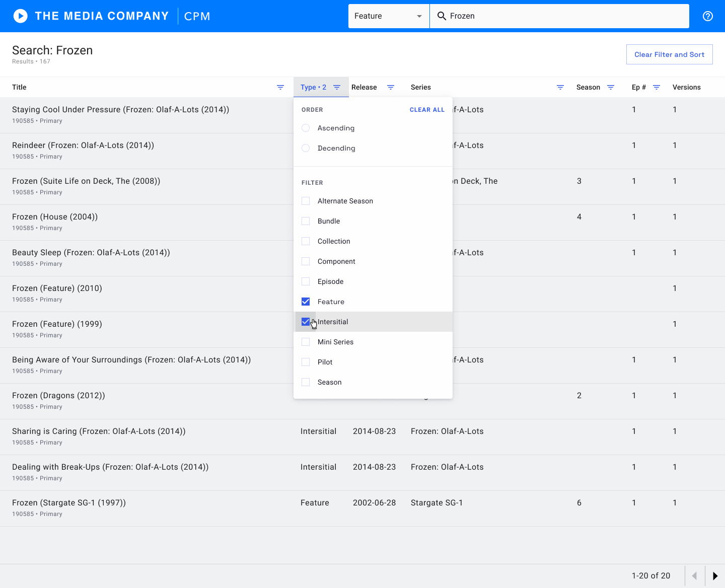Click the Title column header label
The height and width of the screenshot is (588, 725).
click(x=19, y=87)
